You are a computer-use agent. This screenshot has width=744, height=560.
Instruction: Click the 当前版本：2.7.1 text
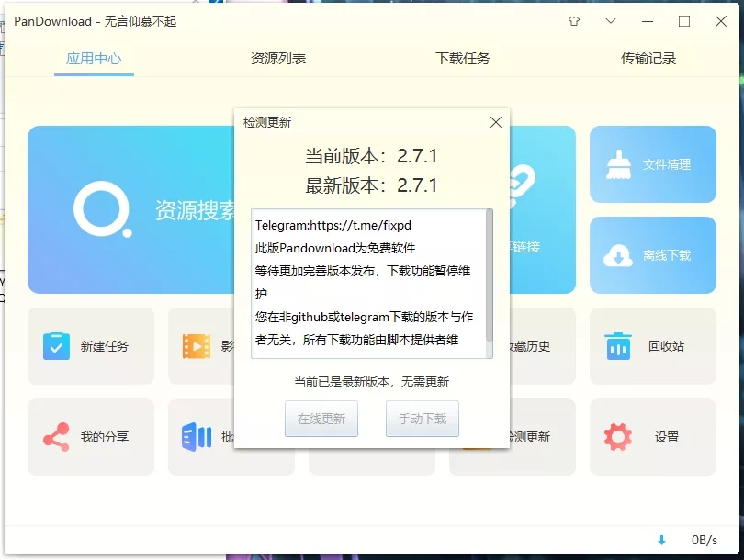[371, 156]
